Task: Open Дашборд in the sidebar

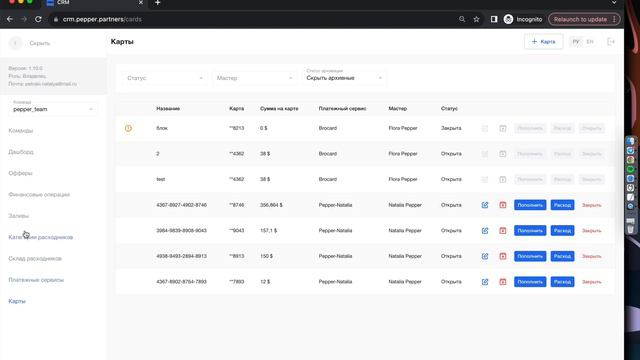Action: click(x=21, y=152)
